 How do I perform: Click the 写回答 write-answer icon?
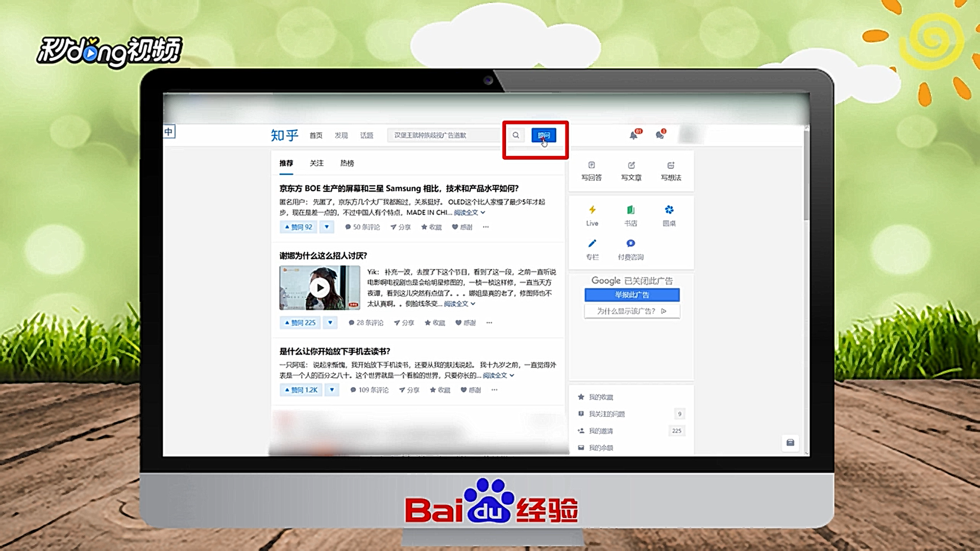click(x=592, y=165)
